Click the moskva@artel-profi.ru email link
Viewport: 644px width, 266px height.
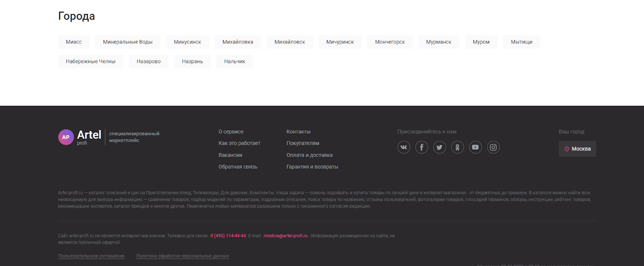coord(285,236)
